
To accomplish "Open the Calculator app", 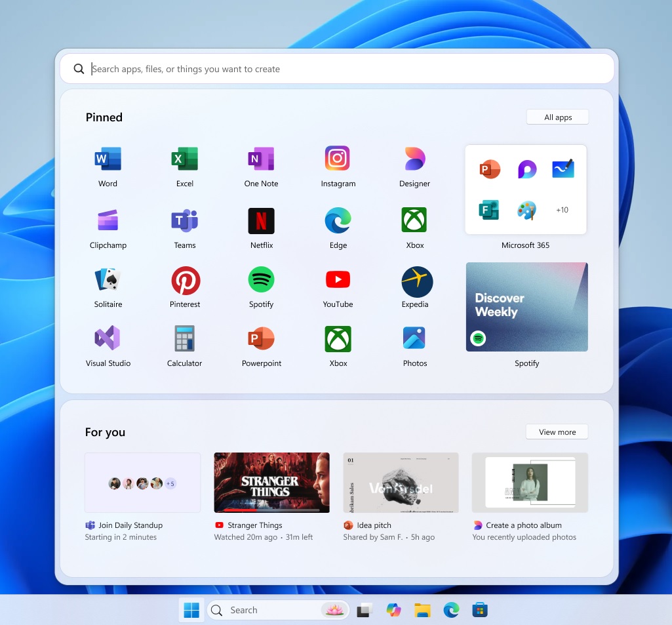I will pos(184,338).
